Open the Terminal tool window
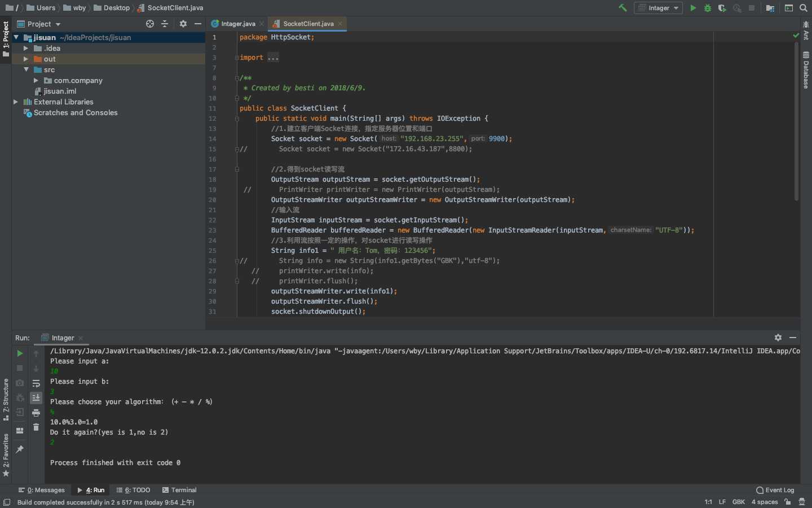Image resolution: width=812 pixels, height=508 pixels. click(179, 490)
